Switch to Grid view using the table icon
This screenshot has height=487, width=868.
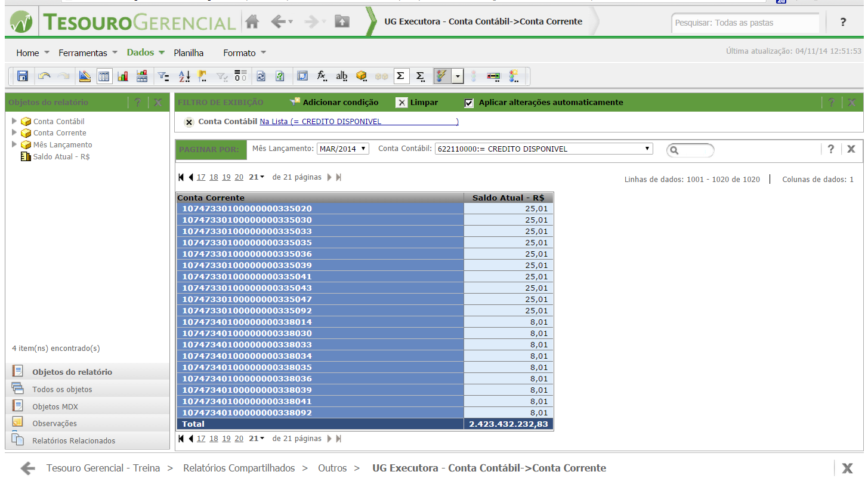[104, 76]
